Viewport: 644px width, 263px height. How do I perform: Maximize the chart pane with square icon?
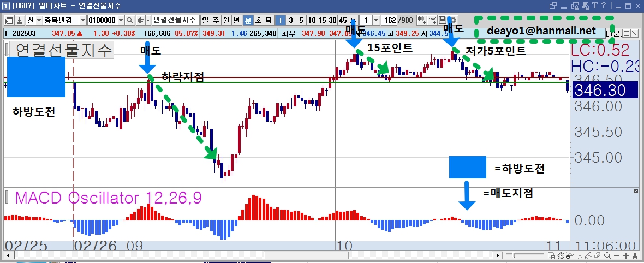point(627,33)
